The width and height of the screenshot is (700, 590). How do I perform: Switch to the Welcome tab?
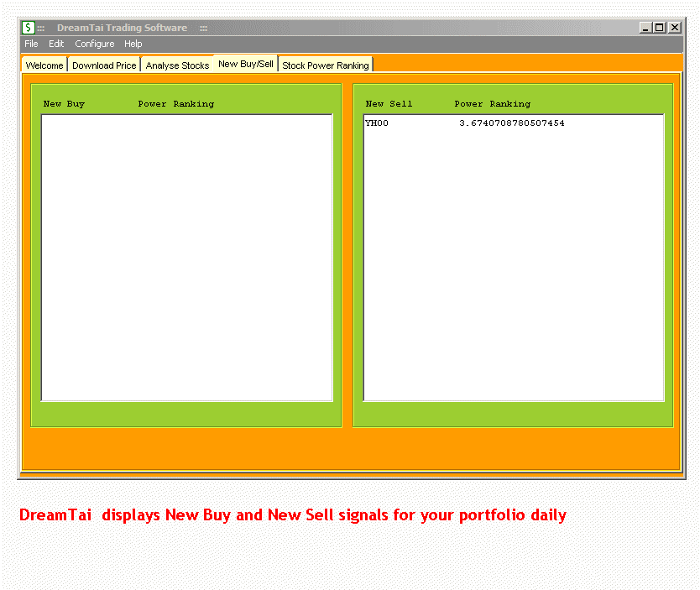tap(44, 65)
